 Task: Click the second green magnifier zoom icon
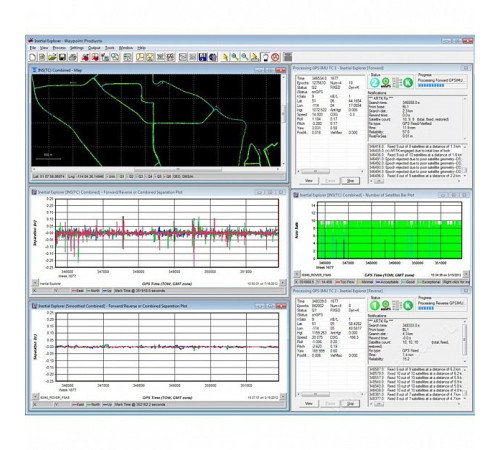pyautogui.click(x=244, y=57)
